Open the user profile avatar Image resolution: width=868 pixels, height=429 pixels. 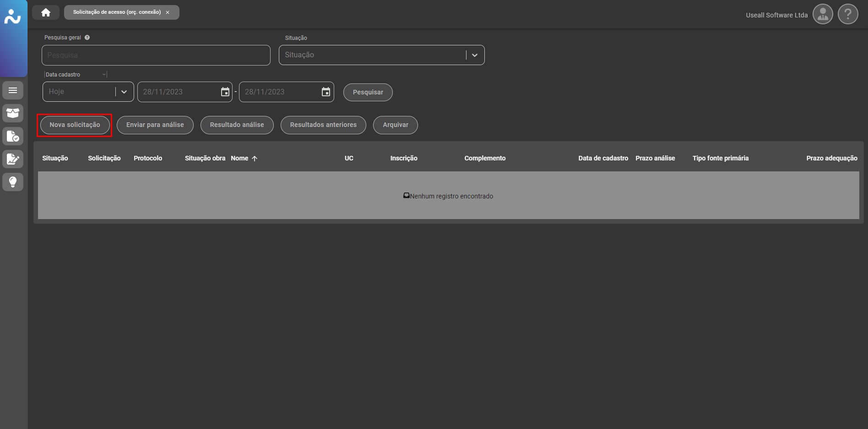pos(822,14)
